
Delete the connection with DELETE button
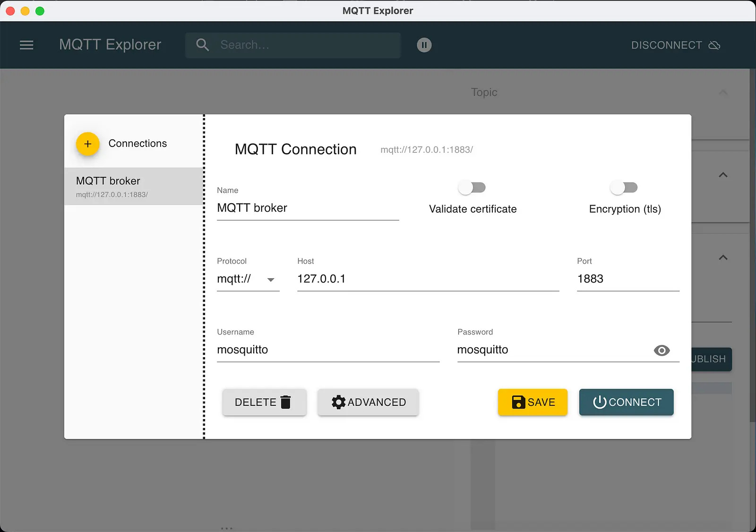pyautogui.click(x=264, y=402)
